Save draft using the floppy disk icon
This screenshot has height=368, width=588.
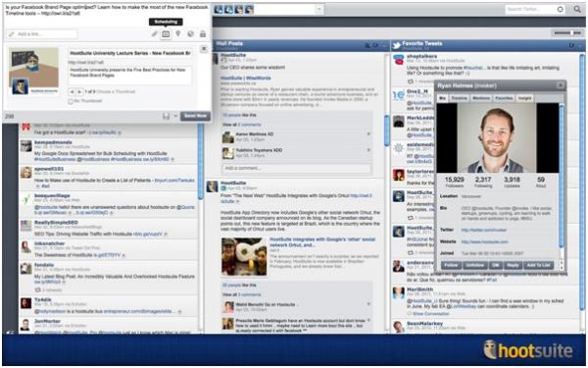tap(167, 116)
